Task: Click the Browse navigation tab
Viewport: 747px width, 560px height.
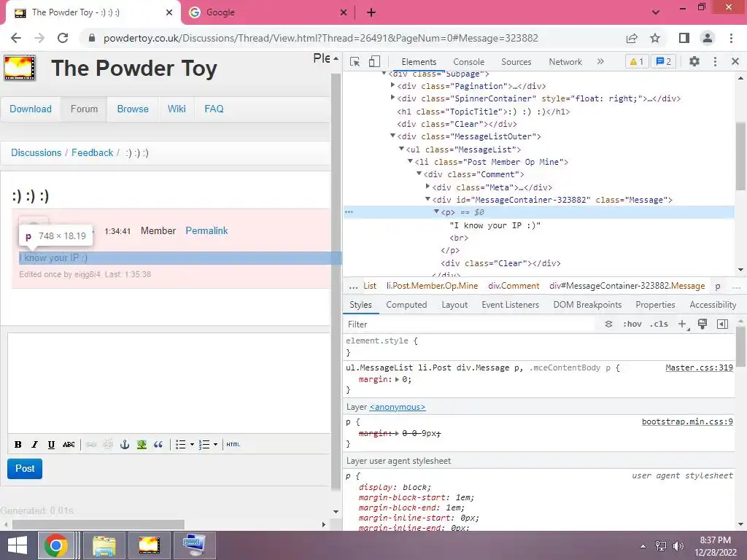Action: (x=133, y=109)
